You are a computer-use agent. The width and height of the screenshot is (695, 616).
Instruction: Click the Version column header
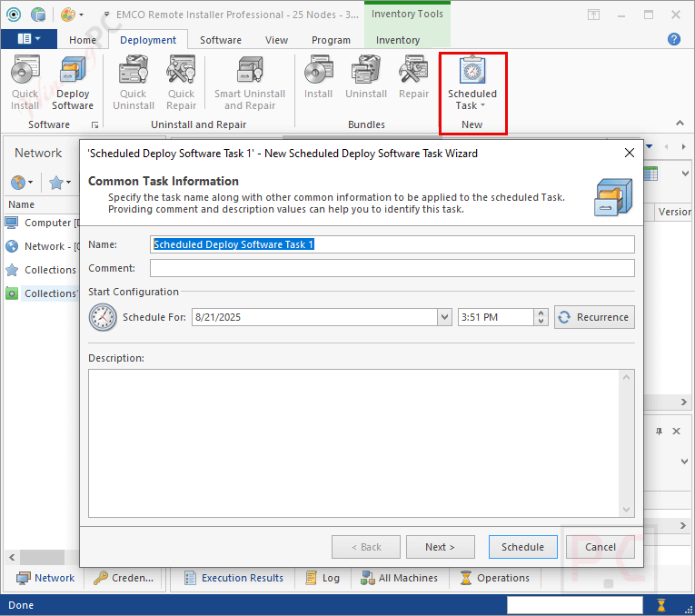tap(673, 212)
